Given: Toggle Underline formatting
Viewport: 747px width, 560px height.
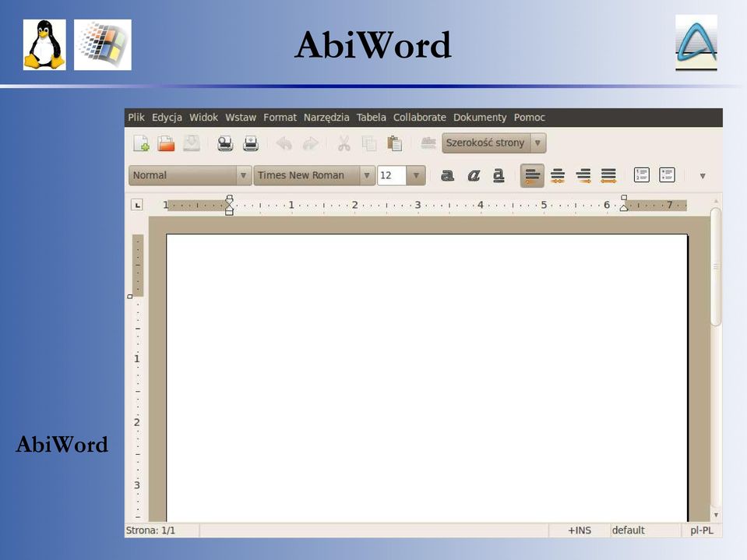Looking at the screenshot, I should click(499, 176).
